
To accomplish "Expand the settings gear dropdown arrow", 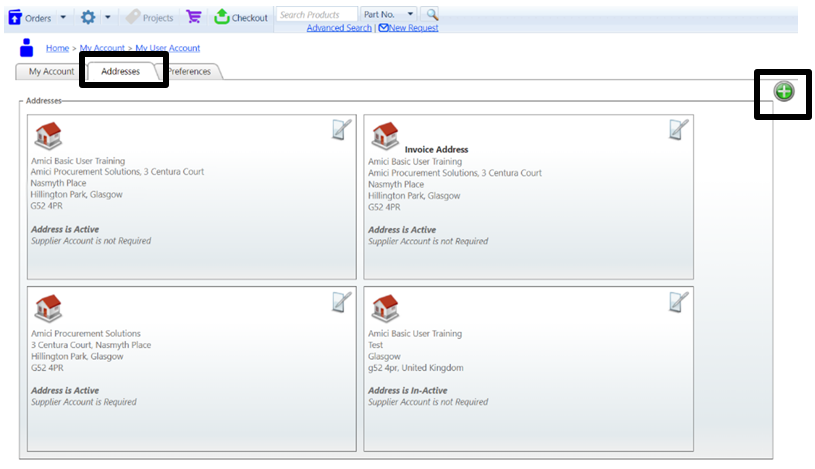I will [x=107, y=17].
